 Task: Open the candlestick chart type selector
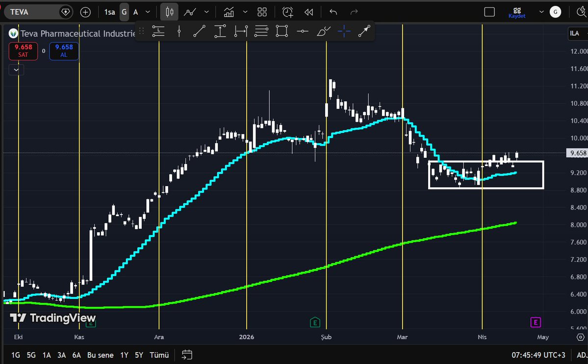(170, 12)
